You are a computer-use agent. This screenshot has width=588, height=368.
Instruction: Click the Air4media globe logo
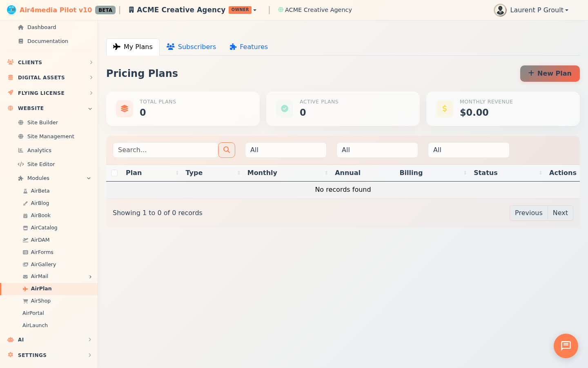(11, 10)
